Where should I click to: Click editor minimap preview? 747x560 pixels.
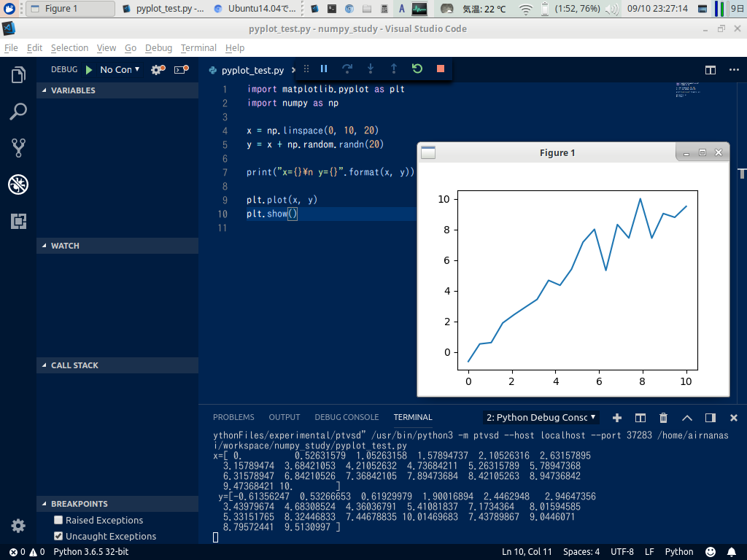point(687,89)
